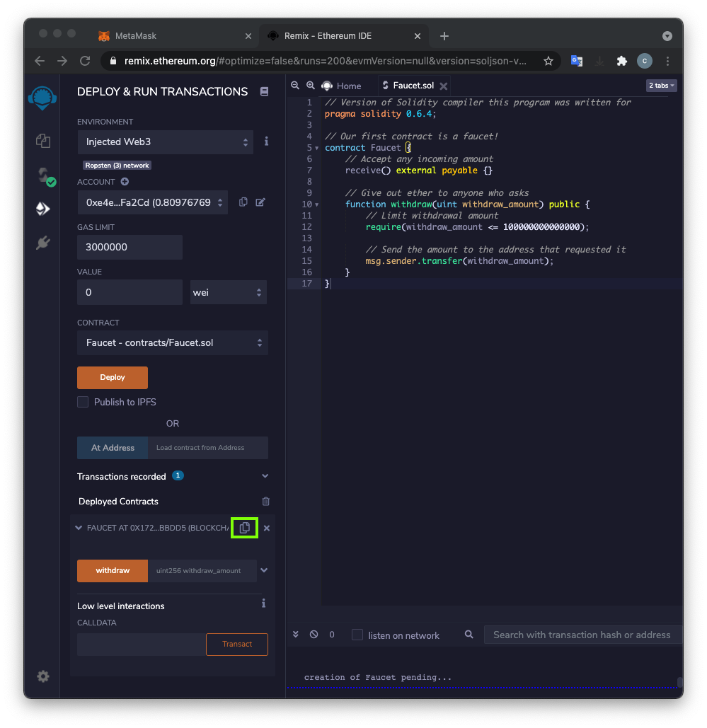Screen dimensions: 707x728
Task: Switch to the Home editor tab
Action: (x=341, y=86)
